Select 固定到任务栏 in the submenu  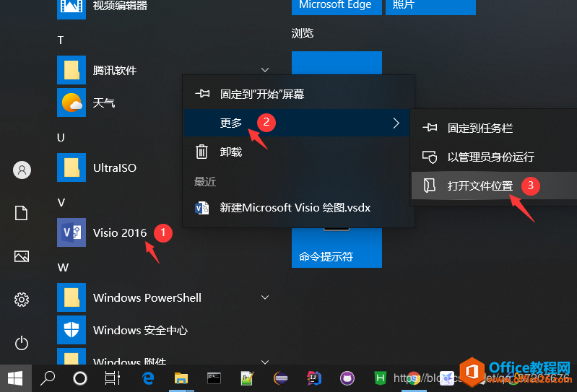(x=494, y=128)
